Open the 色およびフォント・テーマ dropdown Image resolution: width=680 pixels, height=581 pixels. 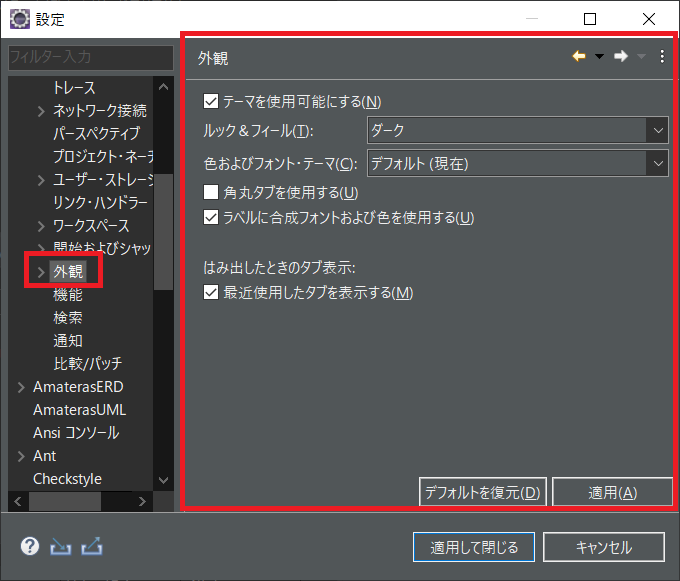518,163
